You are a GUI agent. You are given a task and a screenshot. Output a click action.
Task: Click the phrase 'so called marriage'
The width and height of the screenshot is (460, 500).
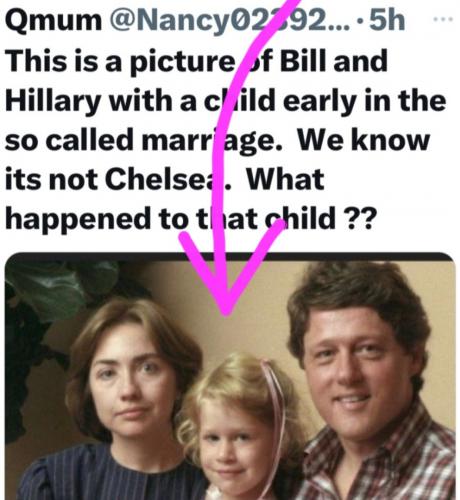pos(143,140)
